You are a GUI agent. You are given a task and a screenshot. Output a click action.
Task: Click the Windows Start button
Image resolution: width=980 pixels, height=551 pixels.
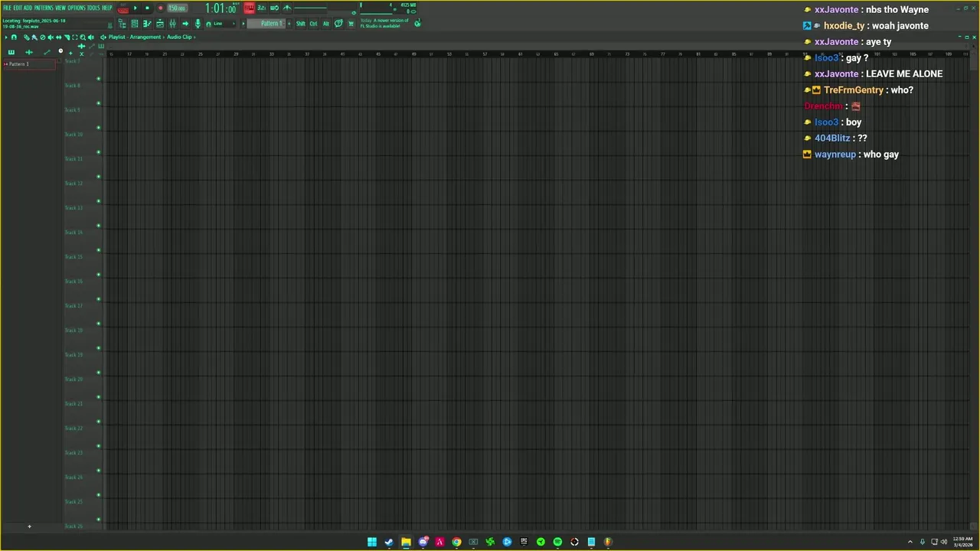[x=372, y=542]
